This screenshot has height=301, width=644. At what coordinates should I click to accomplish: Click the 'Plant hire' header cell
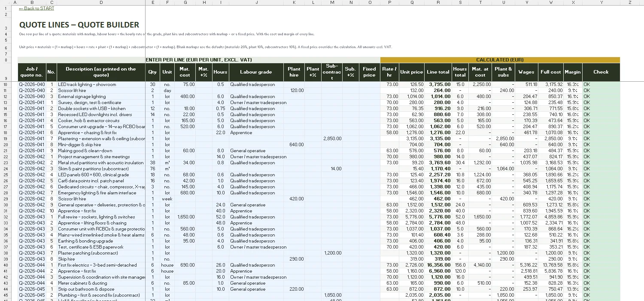[294, 72]
